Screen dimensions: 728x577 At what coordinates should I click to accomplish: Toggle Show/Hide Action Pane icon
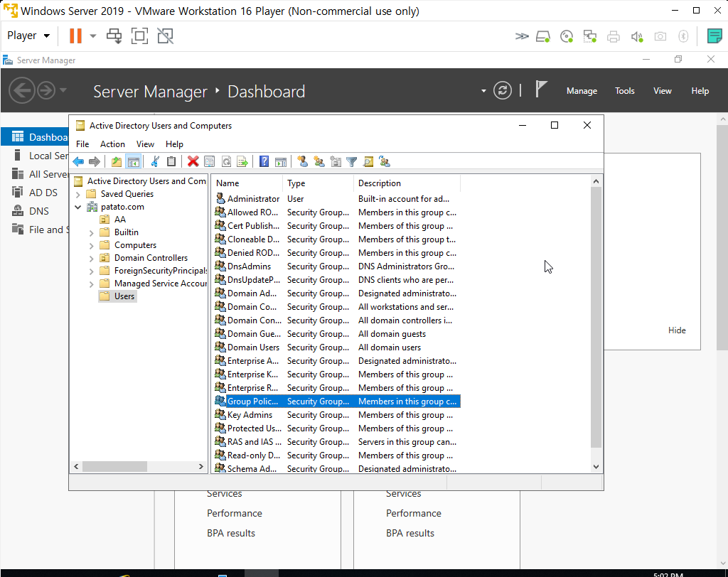click(280, 161)
